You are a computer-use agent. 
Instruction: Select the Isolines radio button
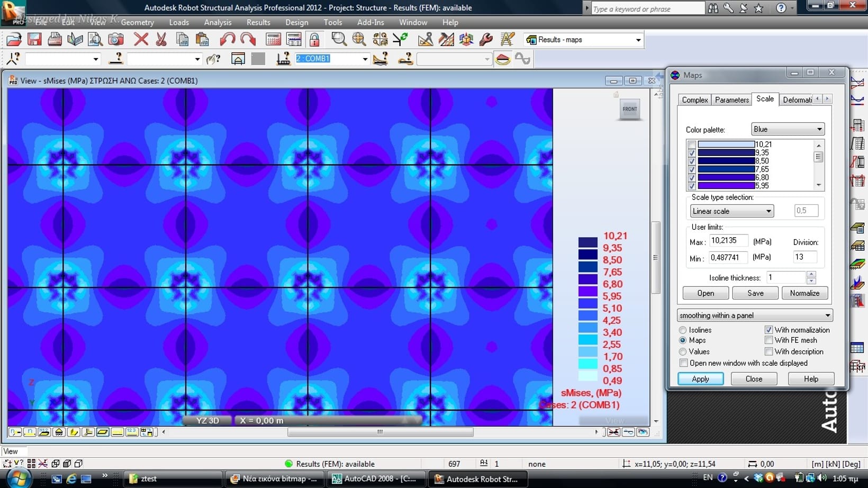[x=683, y=330]
